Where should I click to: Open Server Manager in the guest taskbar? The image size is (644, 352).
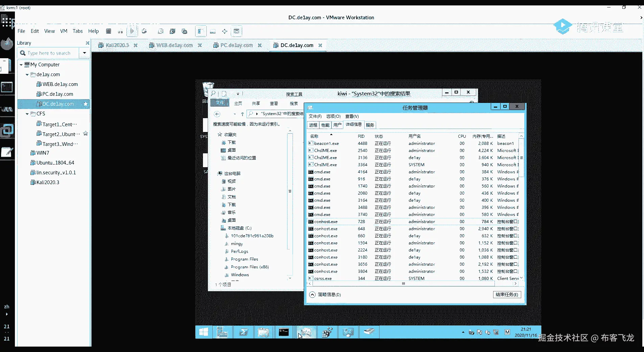click(222, 332)
